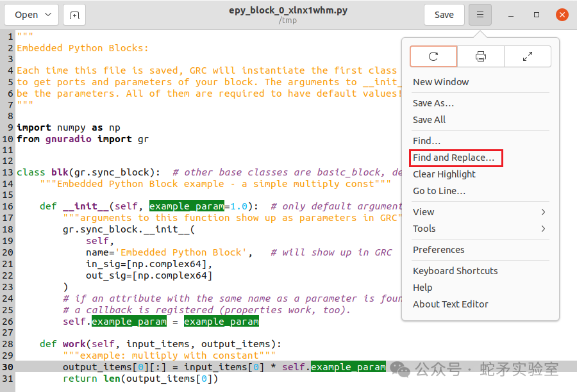Click highlighted example_param on line 30

point(348,368)
